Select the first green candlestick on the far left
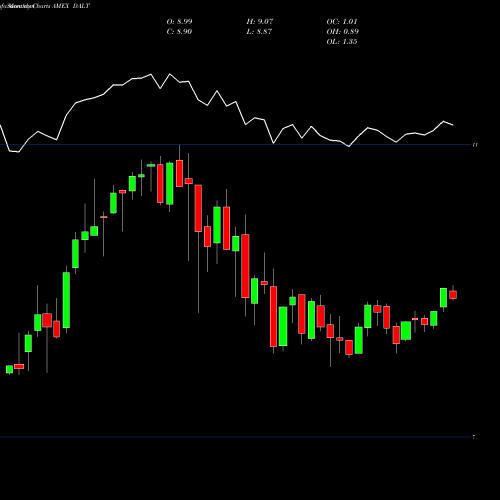Screen dimensions: 500x500 point(9,369)
